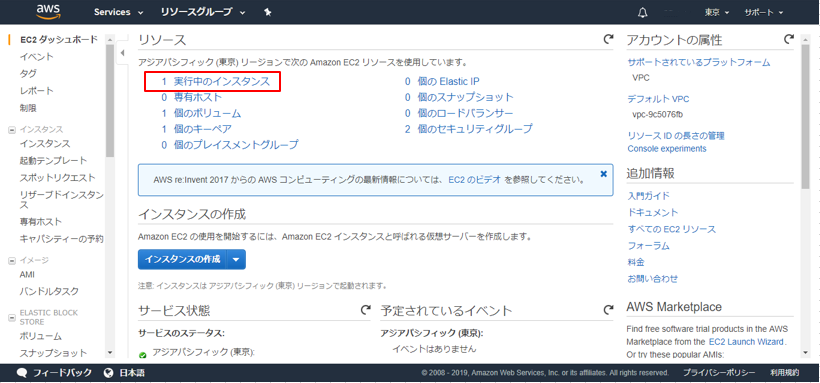Screen dimensions: 820x383
Task: Open キャパシティーの予約 in sidebar
Action: [61, 239]
